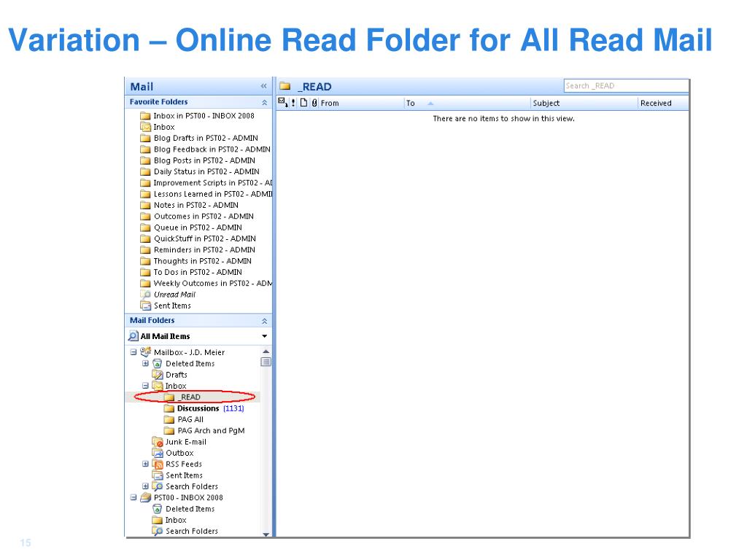Open Weekly Outcomes in PST02 folder
This screenshot has width=747, height=560.
point(206,284)
